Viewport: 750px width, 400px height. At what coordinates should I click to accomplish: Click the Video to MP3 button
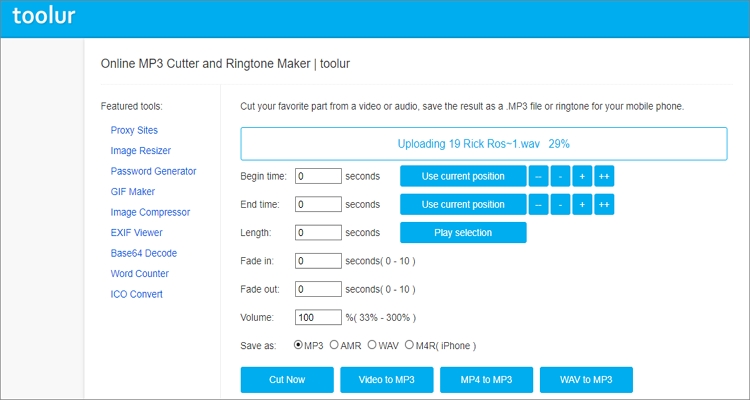386,380
